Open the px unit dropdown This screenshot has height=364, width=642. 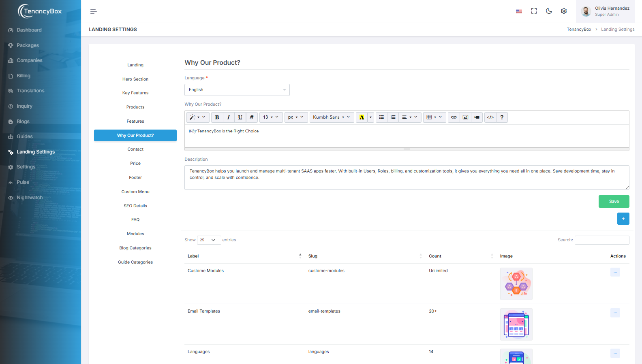click(296, 117)
